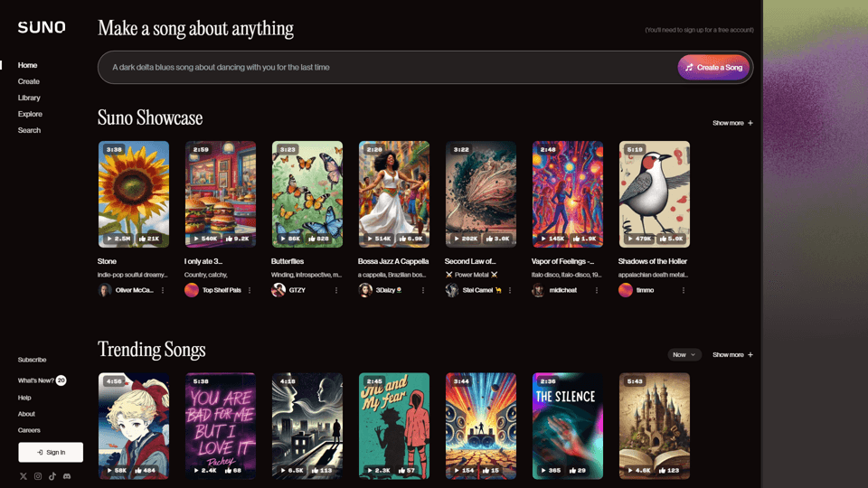Click the play count on Second Law cover

467,239
